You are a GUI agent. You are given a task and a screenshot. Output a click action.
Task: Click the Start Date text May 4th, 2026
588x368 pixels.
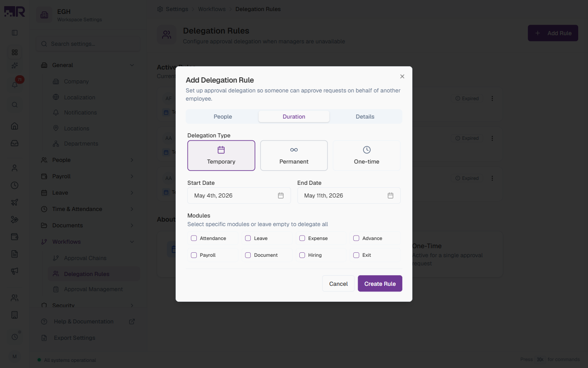tap(213, 195)
